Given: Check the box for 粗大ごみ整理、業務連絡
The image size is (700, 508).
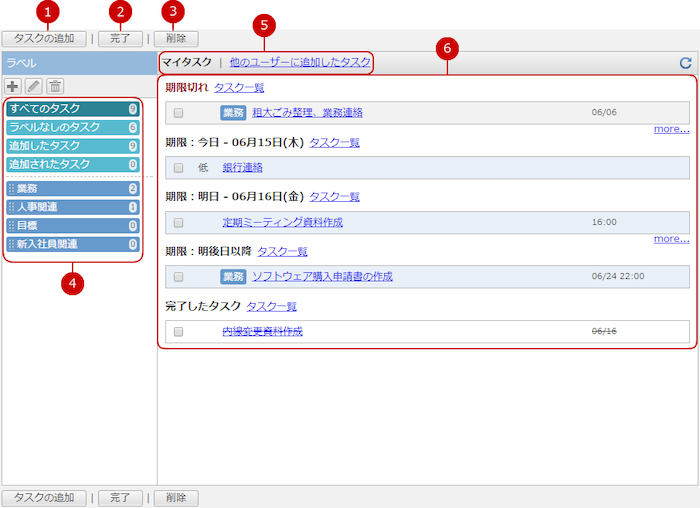Looking at the screenshot, I should click(179, 113).
